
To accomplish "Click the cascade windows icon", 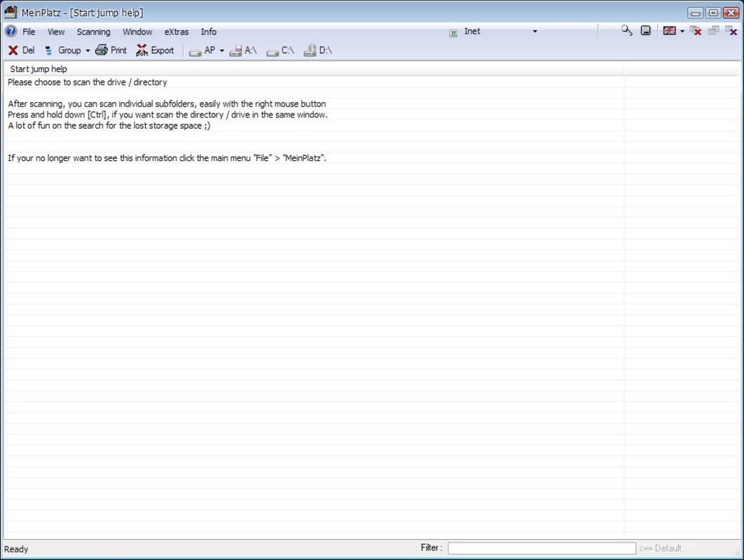I will point(714,31).
